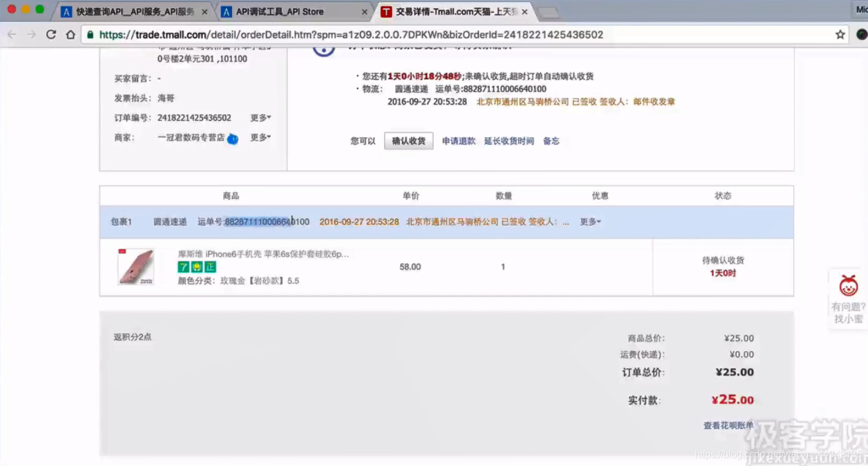Click 返积分2点 text
868x466 pixels.
click(133, 337)
